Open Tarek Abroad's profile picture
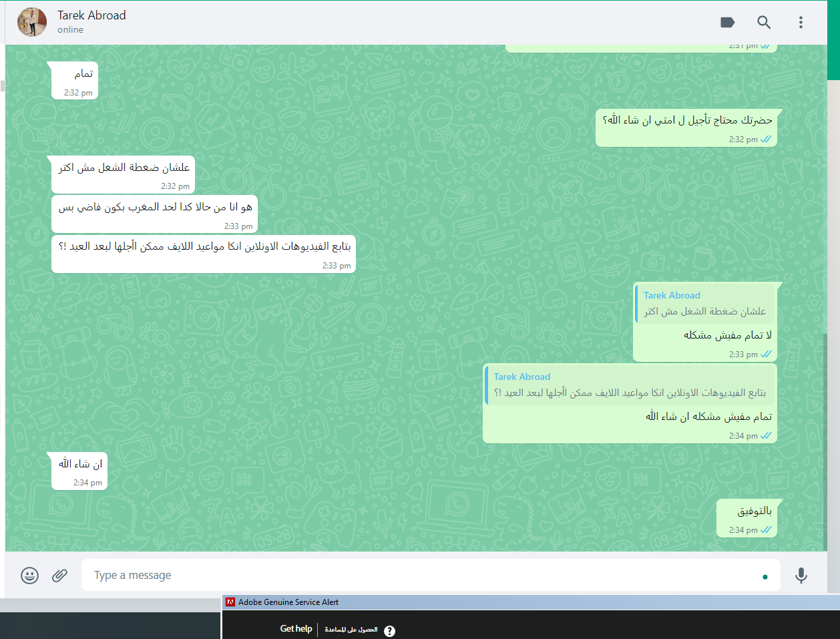This screenshot has width=840, height=639. click(x=32, y=22)
